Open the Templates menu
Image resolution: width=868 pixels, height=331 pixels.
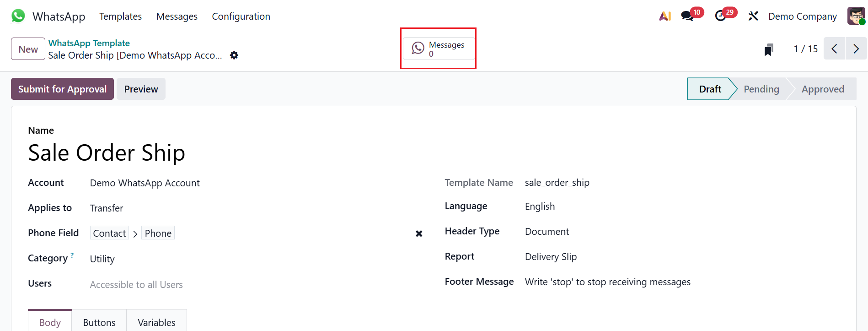120,16
